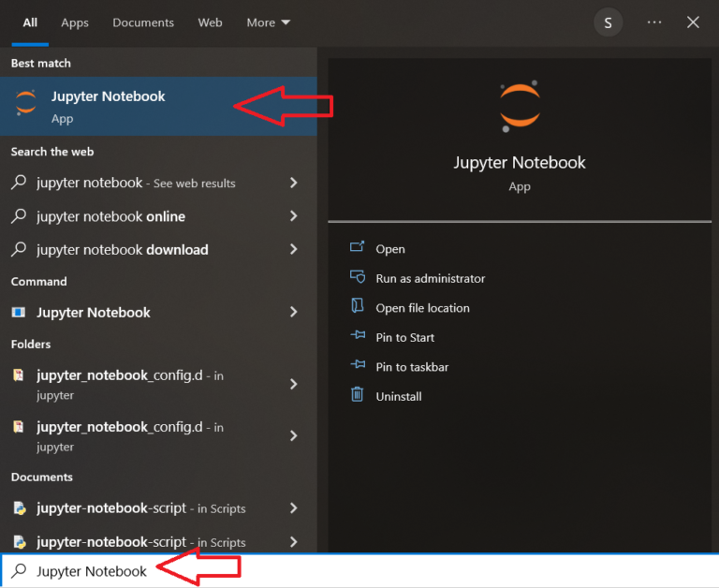Expand the More filter dropdown
Screen dimensions: 719x588
(268, 22)
